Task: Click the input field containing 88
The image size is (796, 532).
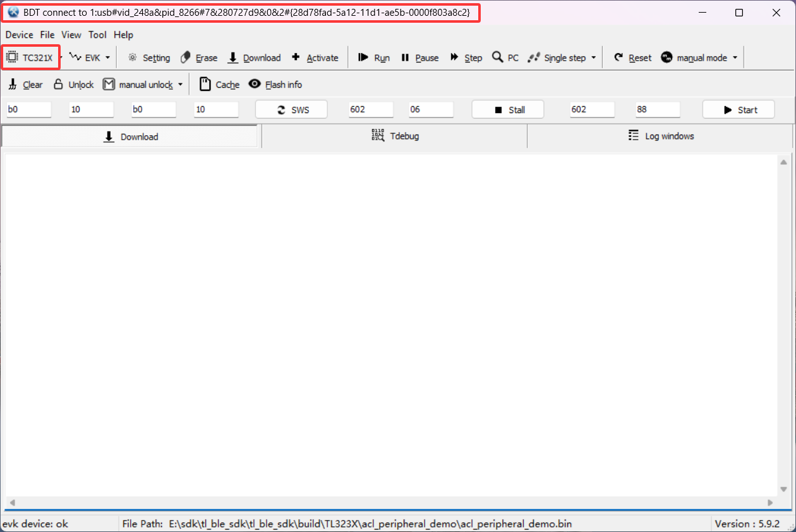Action: 658,109
